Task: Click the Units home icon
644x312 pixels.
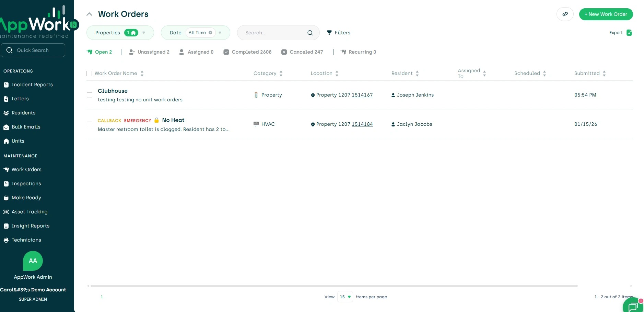Action: point(6,141)
